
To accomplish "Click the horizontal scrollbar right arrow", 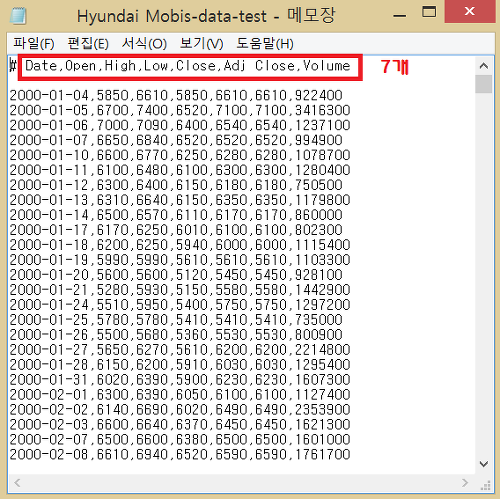I will (x=465, y=482).
